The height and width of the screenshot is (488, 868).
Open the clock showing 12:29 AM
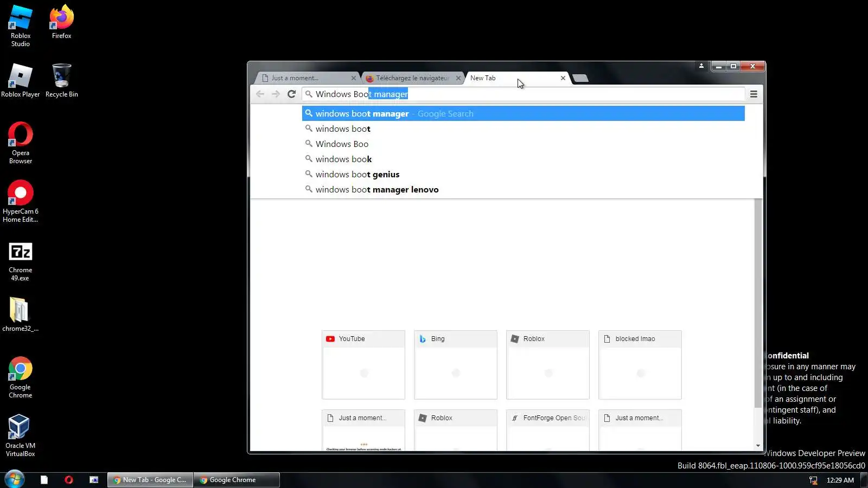click(x=840, y=480)
